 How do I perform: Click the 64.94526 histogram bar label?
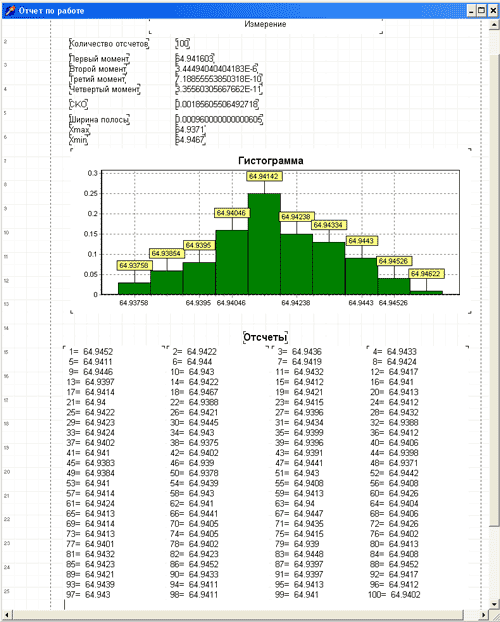(x=394, y=261)
